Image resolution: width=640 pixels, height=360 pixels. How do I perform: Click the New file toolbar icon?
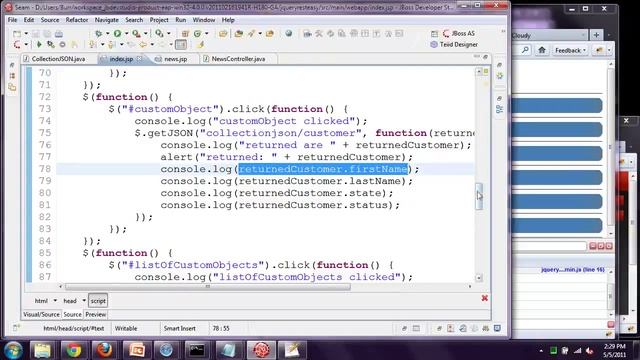pos(17,33)
